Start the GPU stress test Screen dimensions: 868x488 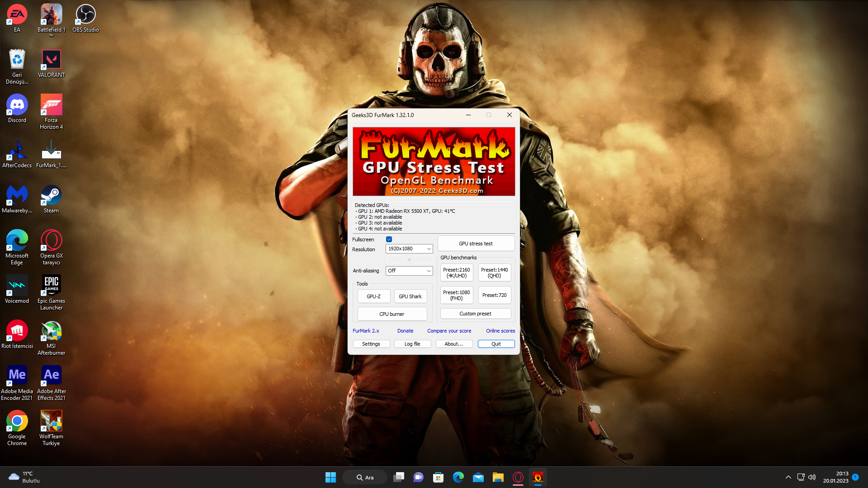[476, 244]
